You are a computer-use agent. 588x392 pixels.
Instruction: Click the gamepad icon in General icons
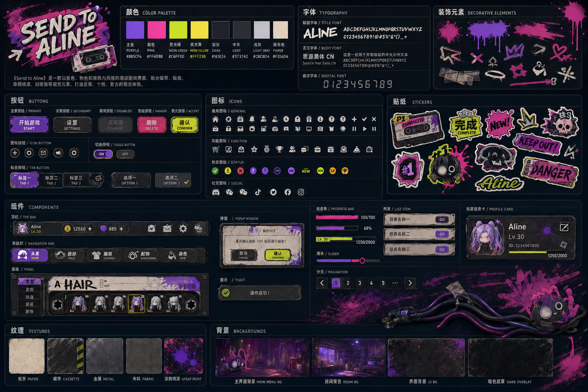pyautogui.click(x=286, y=129)
